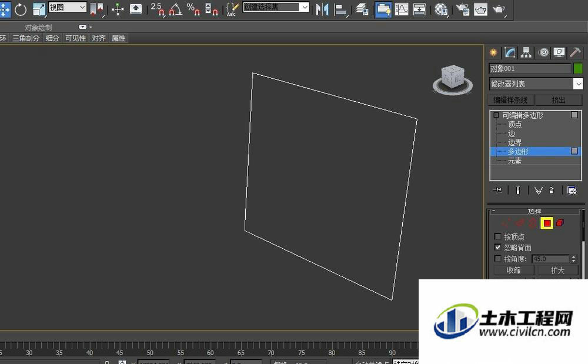Select the 多边形 sub-object level in stack
588x364 pixels.
tap(536, 152)
